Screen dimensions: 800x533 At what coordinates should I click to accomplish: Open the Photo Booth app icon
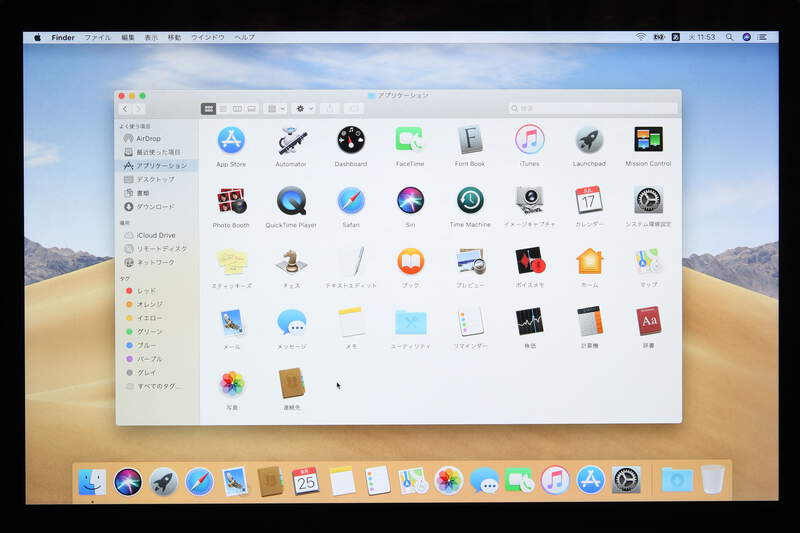pos(232,200)
